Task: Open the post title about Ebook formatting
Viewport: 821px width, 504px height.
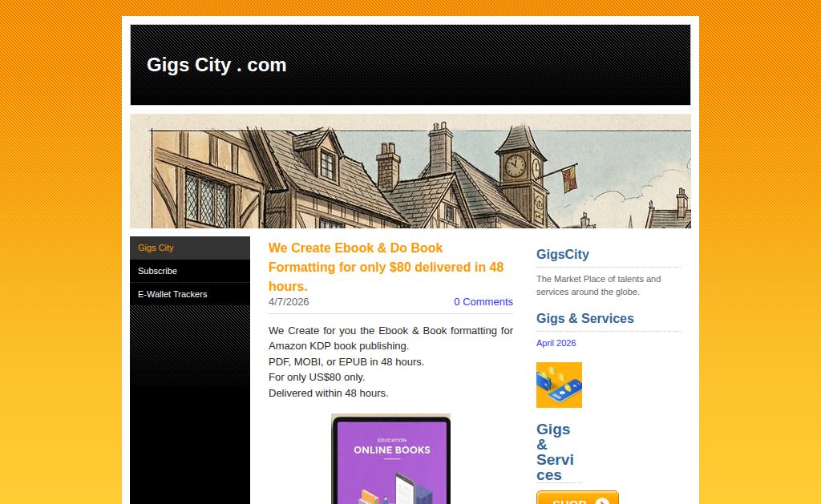Action: 386,267
